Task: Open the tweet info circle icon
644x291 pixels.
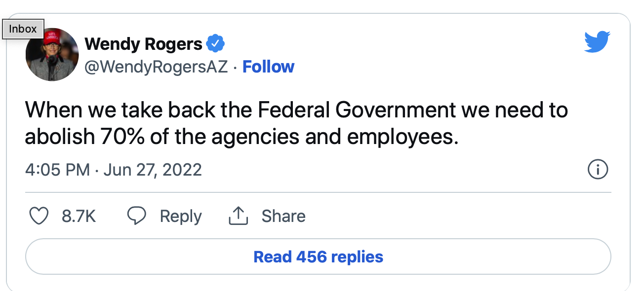Action: point(598,170)
